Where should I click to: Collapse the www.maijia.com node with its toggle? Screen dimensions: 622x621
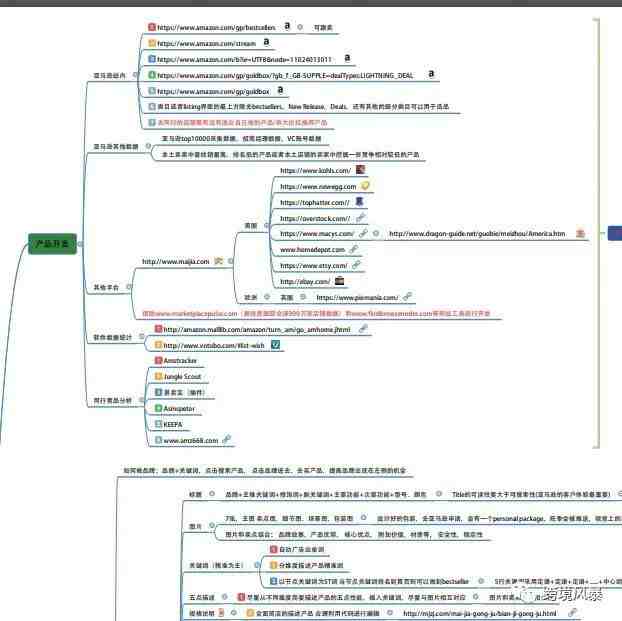point(230,261)
